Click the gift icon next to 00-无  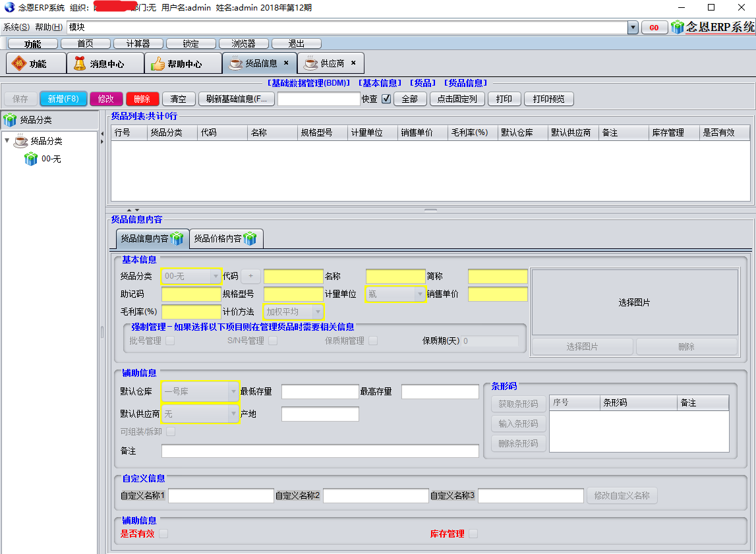click(x=31, y=159)
